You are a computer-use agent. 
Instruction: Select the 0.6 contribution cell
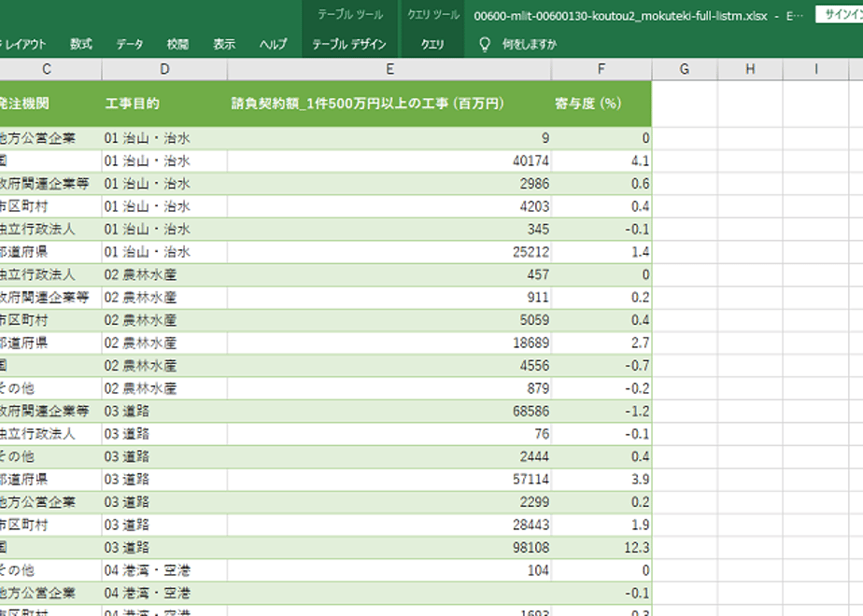601,184
